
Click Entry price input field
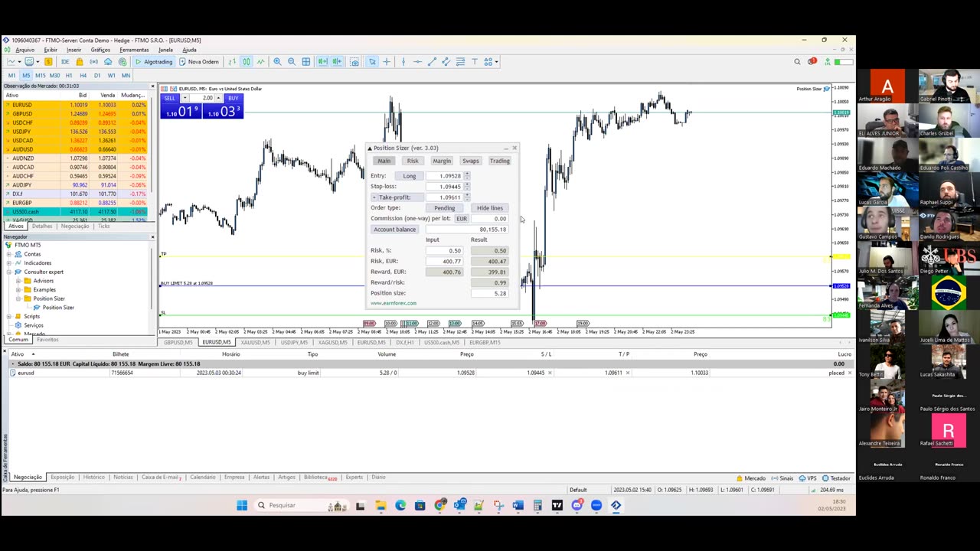(446, 176)
